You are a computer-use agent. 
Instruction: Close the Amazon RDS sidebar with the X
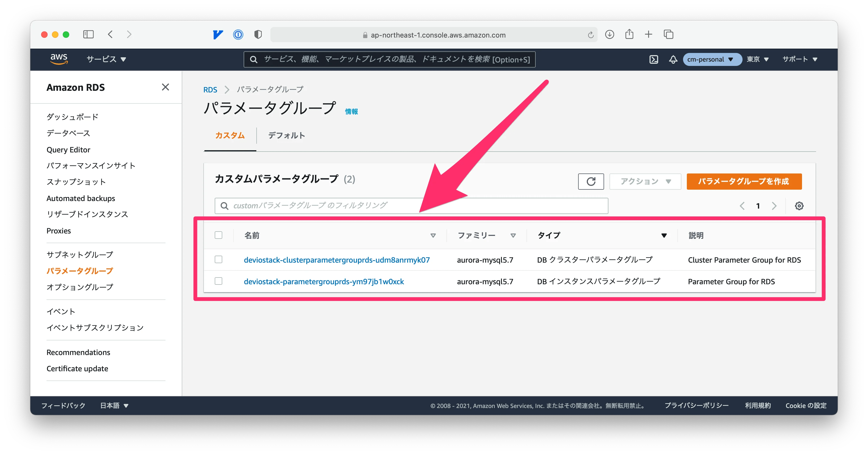[x=165, y=87]
